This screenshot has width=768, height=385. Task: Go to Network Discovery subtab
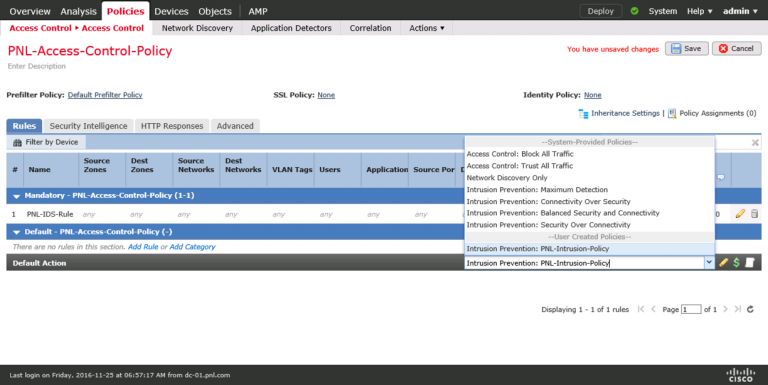197,28
